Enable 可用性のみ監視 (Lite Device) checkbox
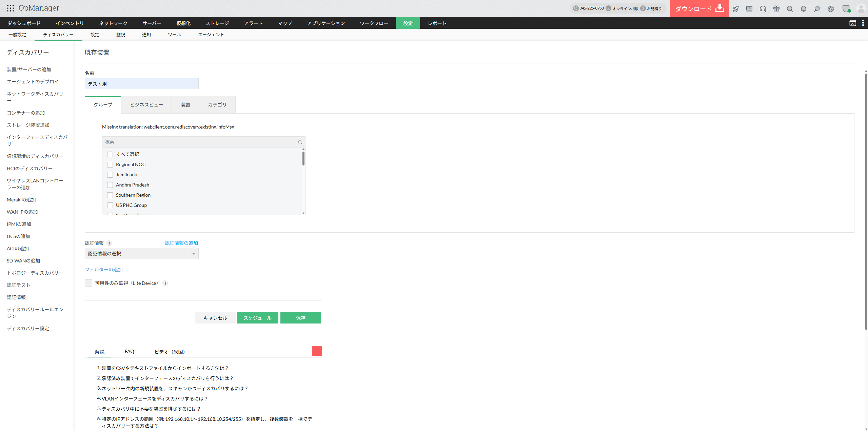 [88, 283]
